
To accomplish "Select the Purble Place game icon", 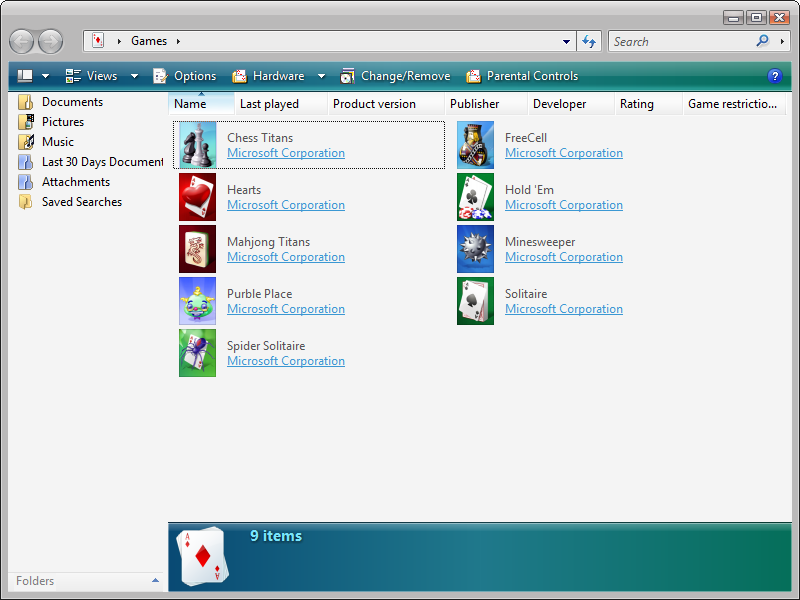I will click(x=197, y=301).
